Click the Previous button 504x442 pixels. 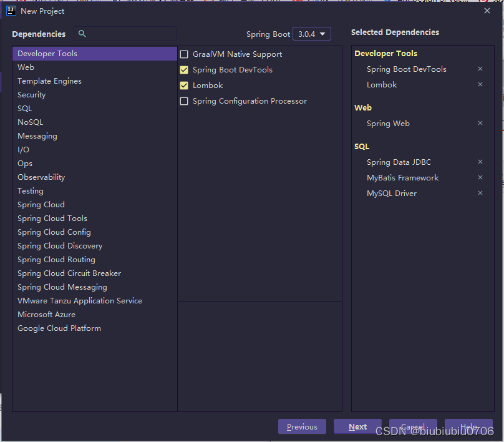pyautogui.click(x=302, y=426)
